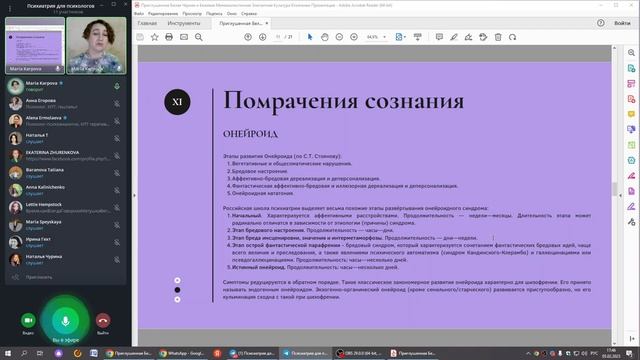This screenshot has width=640, height=360.
Task: Print the PDF with the printer icon
Action: click(x=169, y=37)
